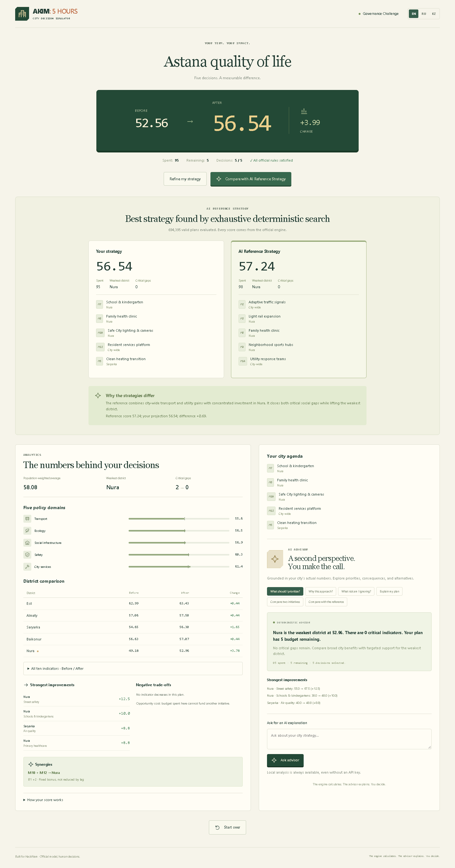This screenshot has width=455, height=868.
Task: Click 'Governance Challenge' status label
Action: [380, 14]
